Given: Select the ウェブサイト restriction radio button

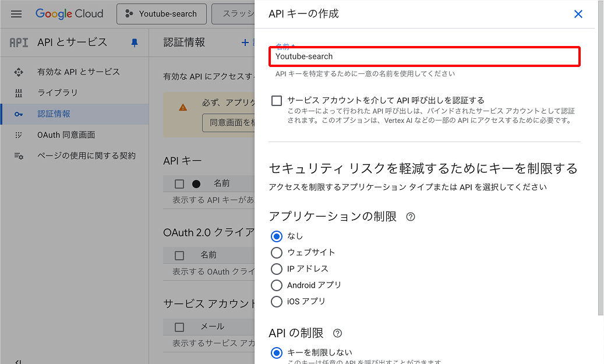Looking at the screenshot, I should [277, 253].
